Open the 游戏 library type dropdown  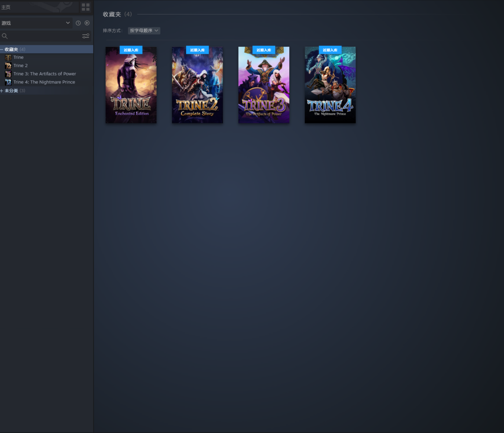pos(35,23)
